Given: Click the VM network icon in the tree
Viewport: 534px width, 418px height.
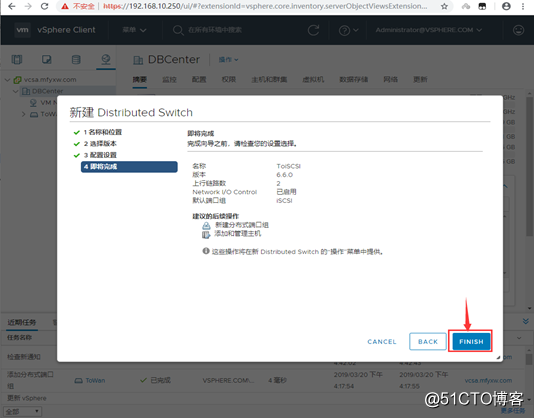Looking at the screenshot, I should pos(33,103).
